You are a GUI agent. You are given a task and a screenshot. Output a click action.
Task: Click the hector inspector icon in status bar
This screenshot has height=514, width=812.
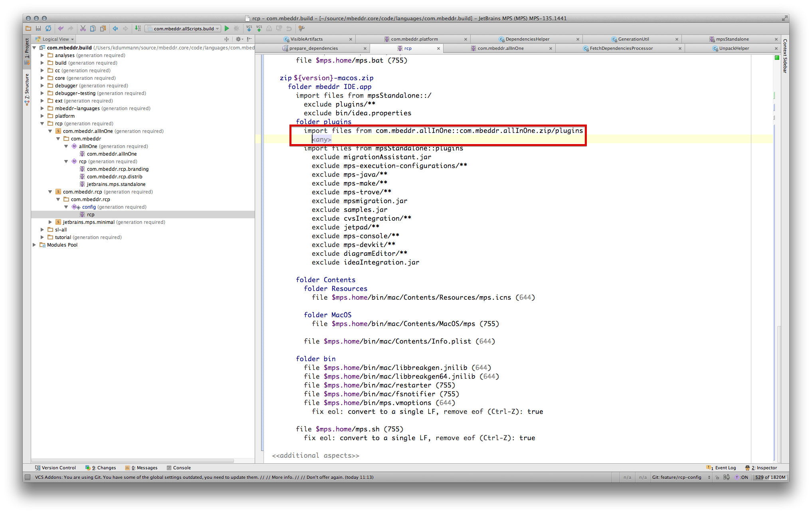tap(727, 477)
